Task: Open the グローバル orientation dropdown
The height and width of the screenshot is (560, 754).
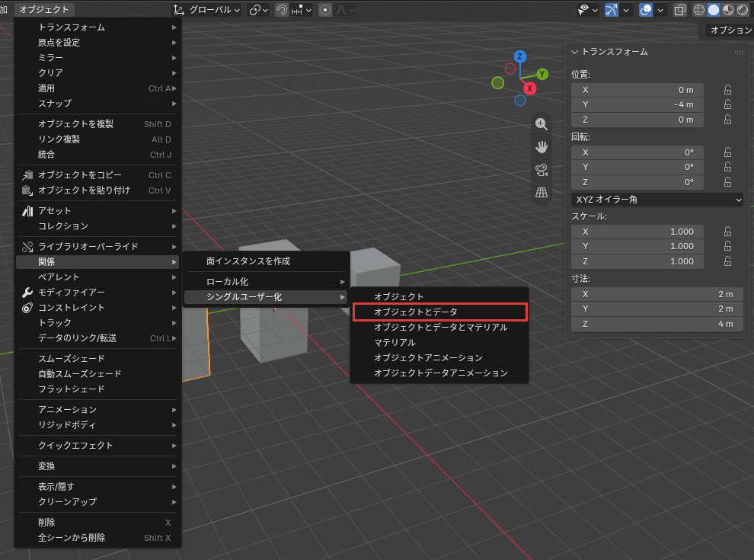Action: pos(207,10)
